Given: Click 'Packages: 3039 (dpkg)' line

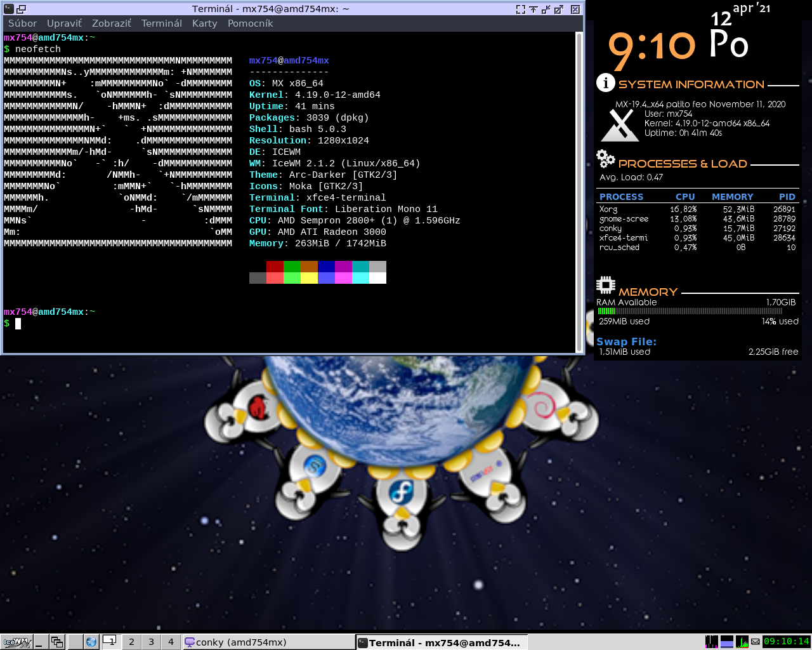Looking at the screenshot, I should [x=309, y=118].
